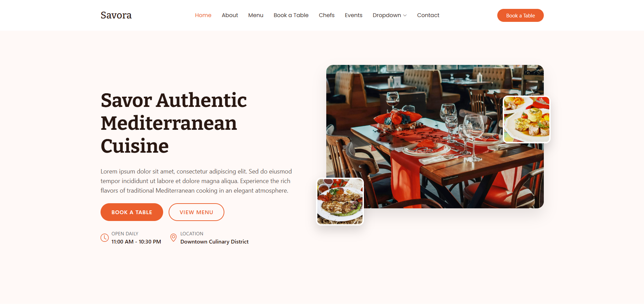Screen dimensions: 644x305
Task: Click the VIEW MENU outlined button
Action: click(x=196, y=212)
